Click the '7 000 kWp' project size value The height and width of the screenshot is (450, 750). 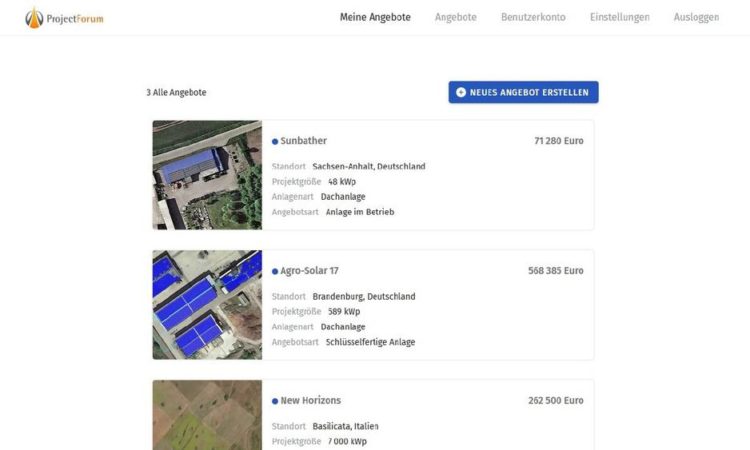tap(347, 441)
